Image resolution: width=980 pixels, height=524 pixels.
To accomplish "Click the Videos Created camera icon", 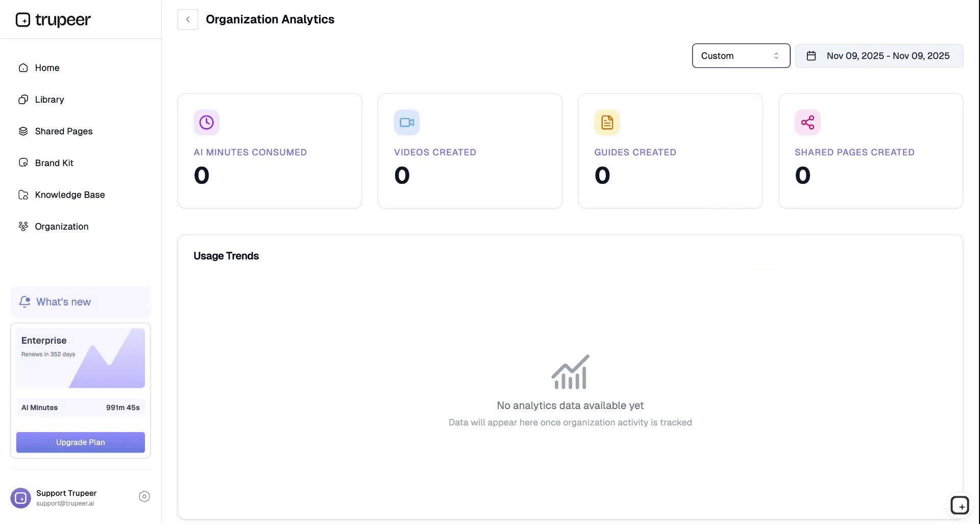I will (406, 122).
